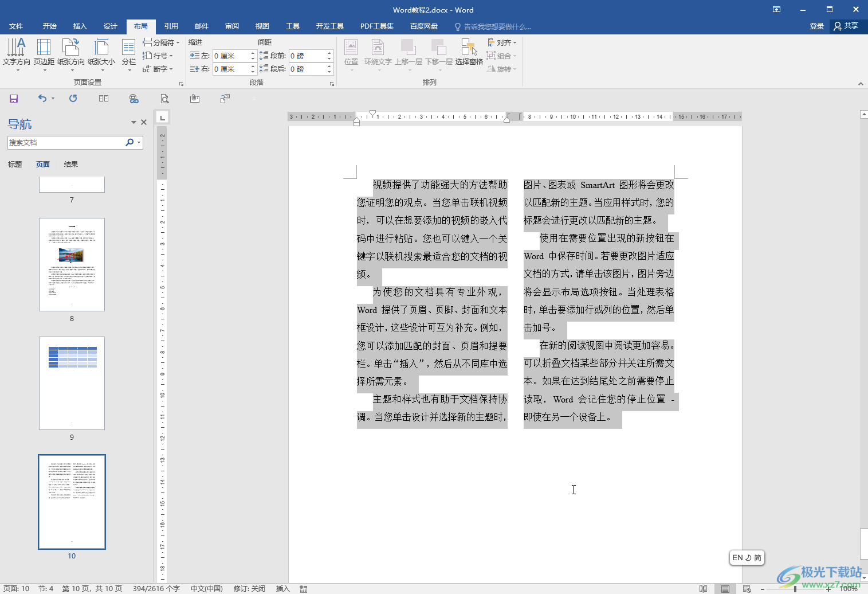Open the Breaks (分隔符) dropdown
The image size is (868, 594).
pyautogui.click(x=161, y=42)
